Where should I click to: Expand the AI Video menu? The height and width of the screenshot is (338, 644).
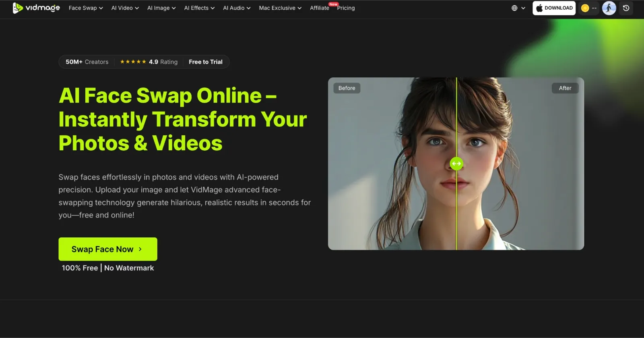point(125,8)
